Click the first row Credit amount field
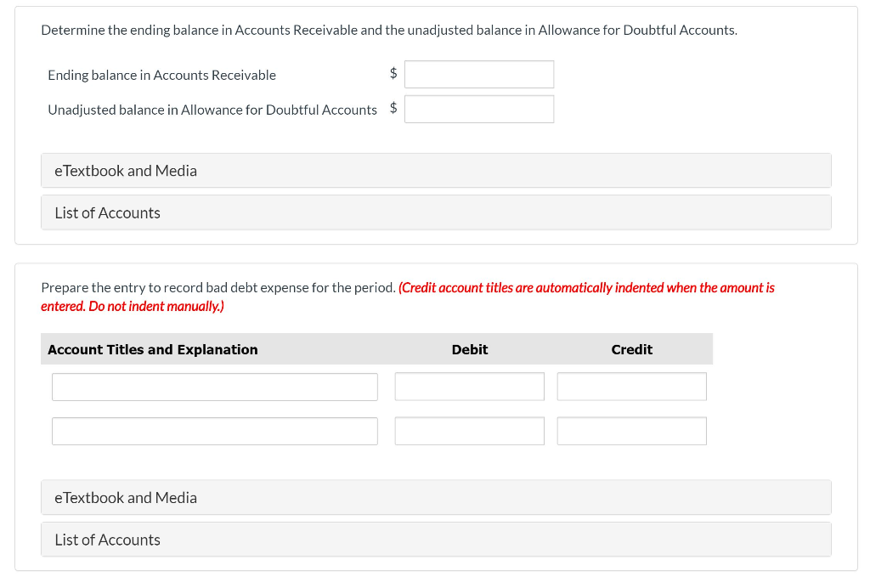870x588 pixels. pyautogui.click(x=632, y=387)
